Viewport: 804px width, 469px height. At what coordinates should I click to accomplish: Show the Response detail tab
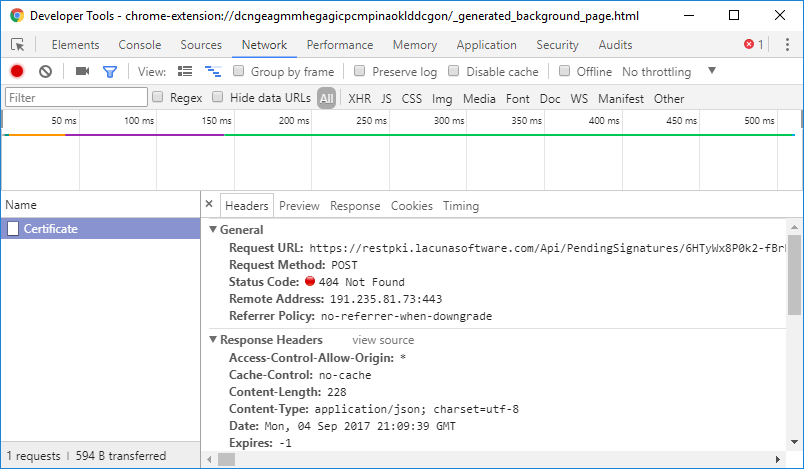tap(355, 206)
